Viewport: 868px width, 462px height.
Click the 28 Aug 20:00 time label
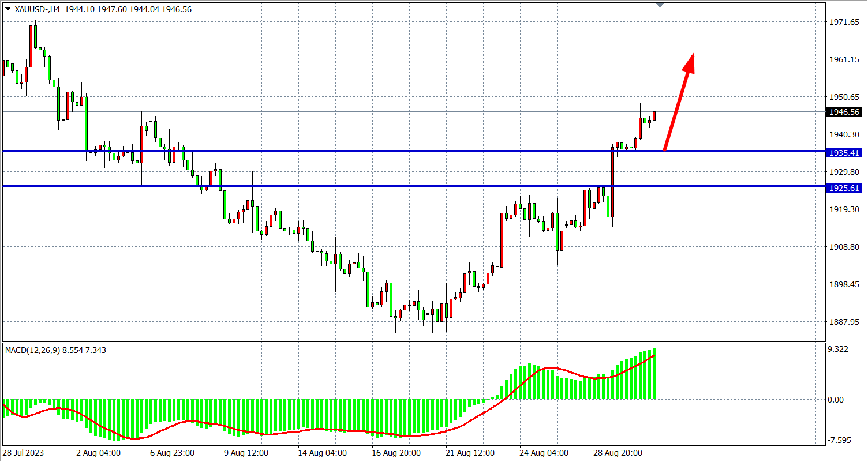click(x=619, y=453)
